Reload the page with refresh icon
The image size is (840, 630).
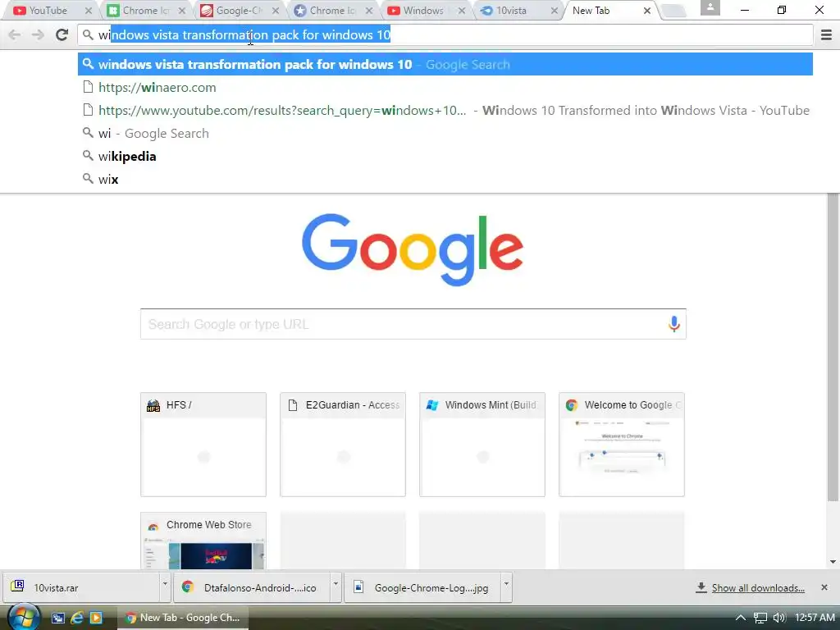click(x=62, y=34)
